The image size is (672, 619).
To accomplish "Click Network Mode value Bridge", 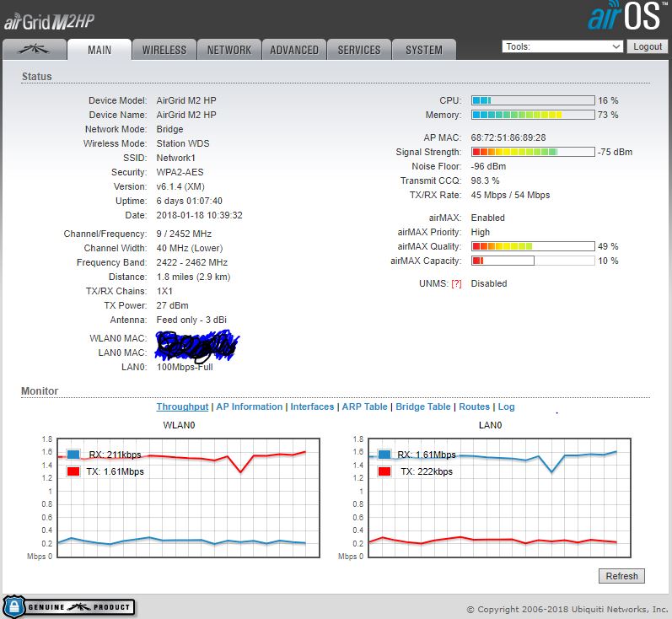I will tap(169, 129).
